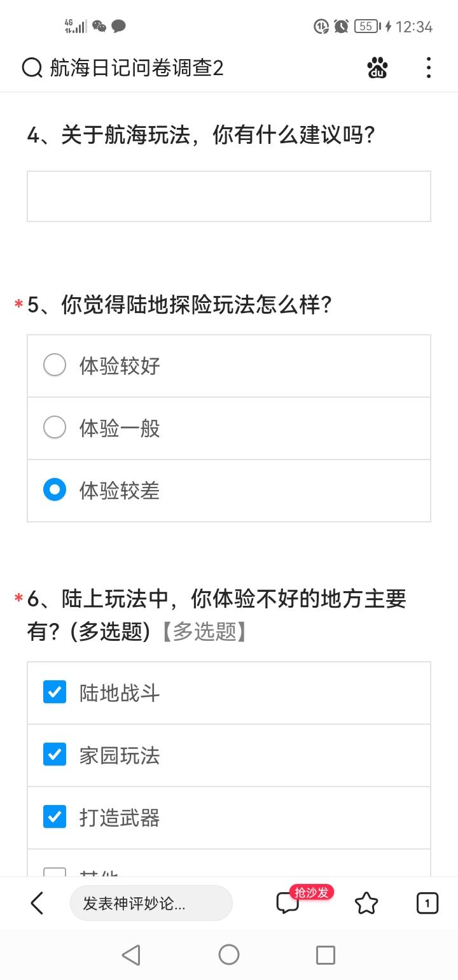Select 体验一般 radio option
This screenshot has height=980, width=458.
pyautogui.click(x=229, y=428)
